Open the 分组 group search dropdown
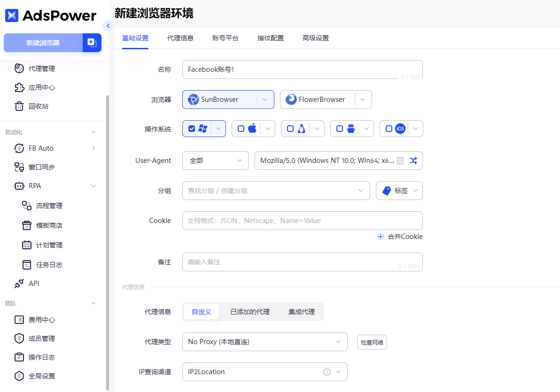Image resolution: width=560 pixels, height=392 pixels. 276,191
